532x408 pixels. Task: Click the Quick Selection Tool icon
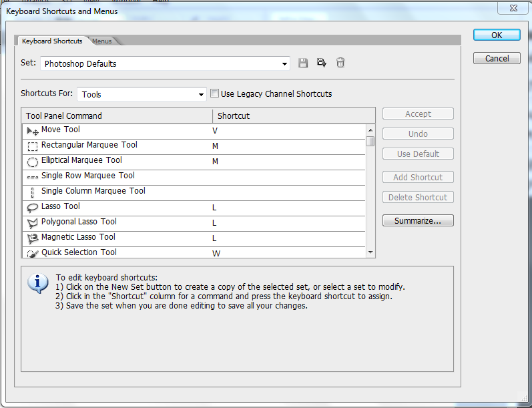(x=33, y=254)
